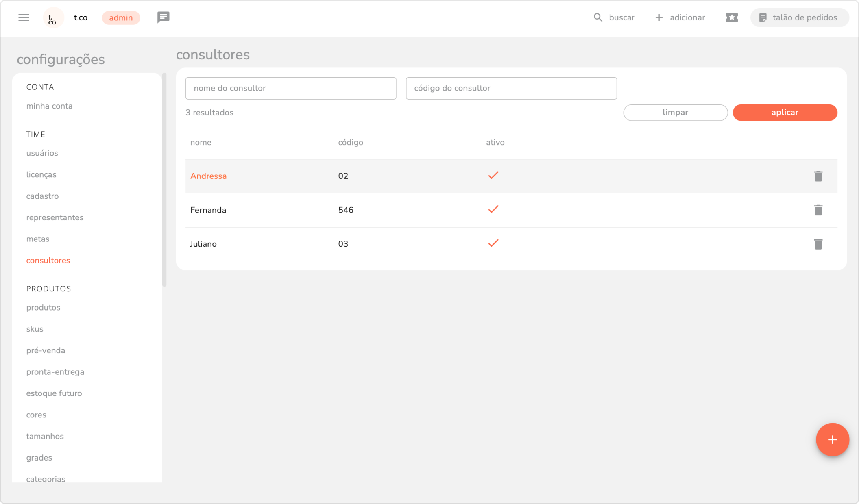The width and height of the screenshot is (859, 504).
Task: Go to representantes in sidebar
Action: pos(55,217)
